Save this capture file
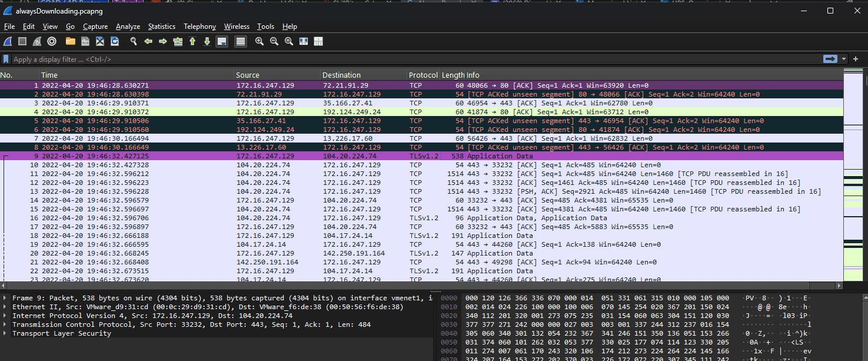Image resolution: width=868 pixels, height=361 pixels. (85, 41)
